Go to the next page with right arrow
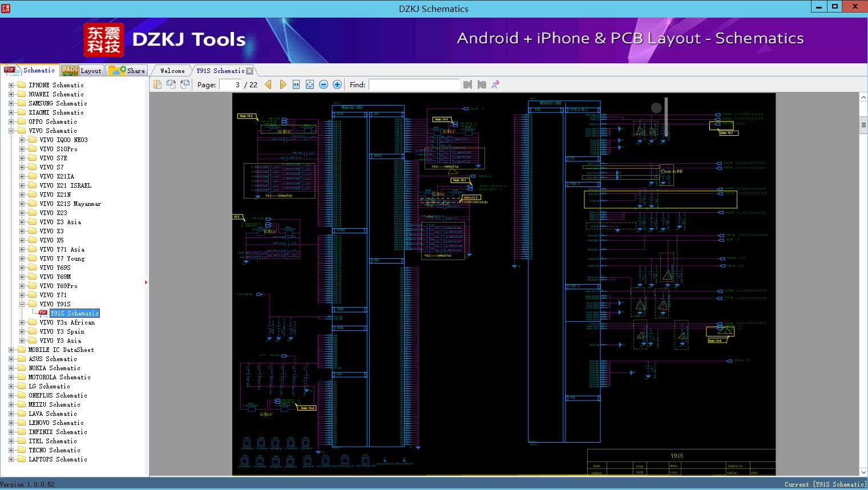 coord(282,84)
